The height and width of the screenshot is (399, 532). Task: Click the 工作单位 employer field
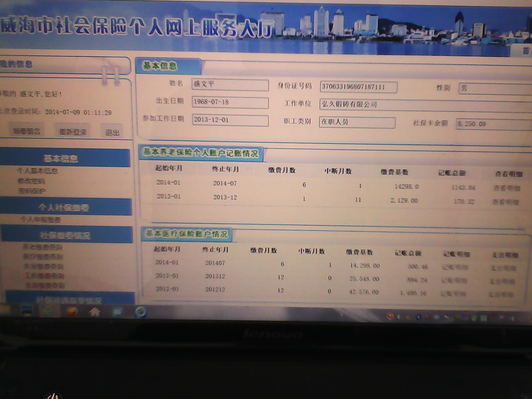coord(425,105)
